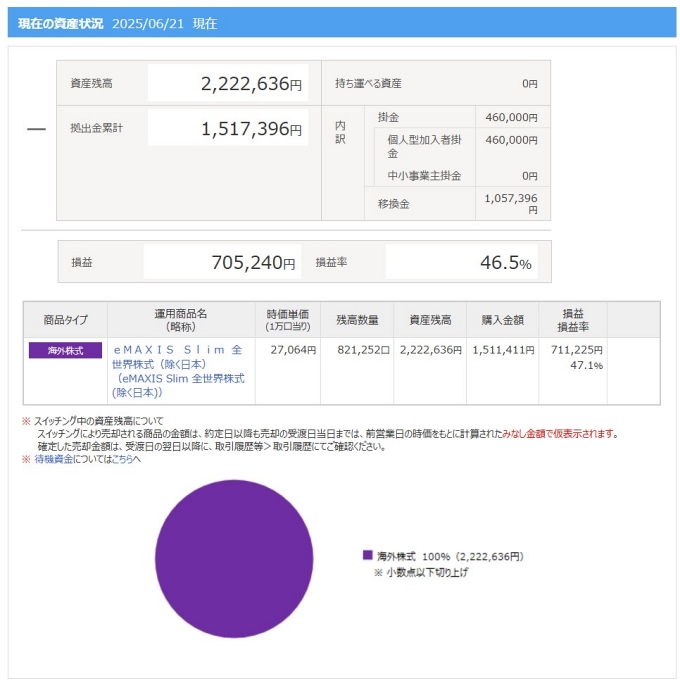The height and width of the screenshot is (683, 680).
Task: Collapse asset summary with minus icon
Action: coord(36,129)
